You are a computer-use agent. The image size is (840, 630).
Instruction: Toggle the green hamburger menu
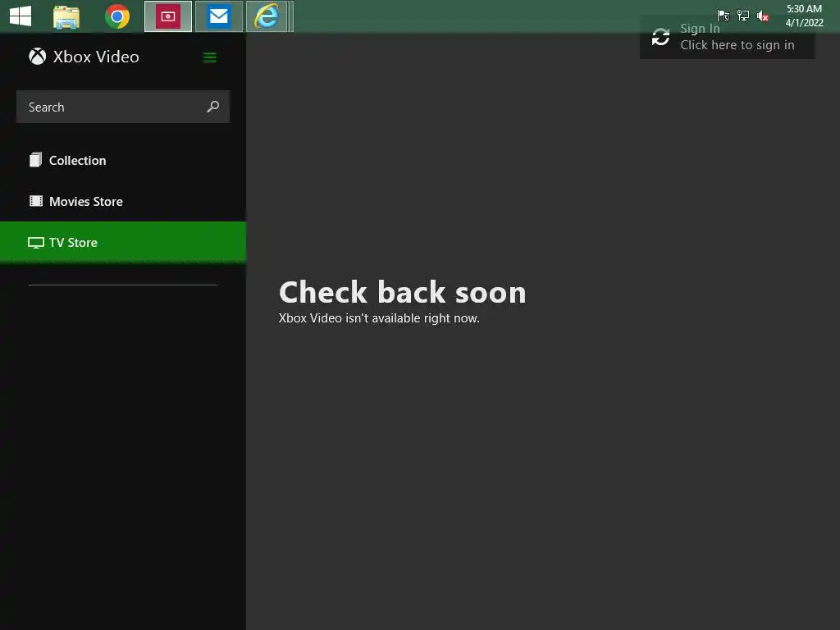pyautogui.click(x=209, y=57)
